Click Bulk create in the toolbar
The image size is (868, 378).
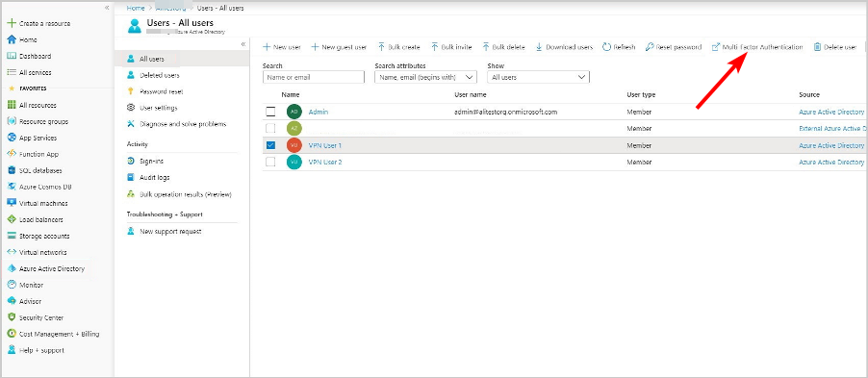[398, 47]
